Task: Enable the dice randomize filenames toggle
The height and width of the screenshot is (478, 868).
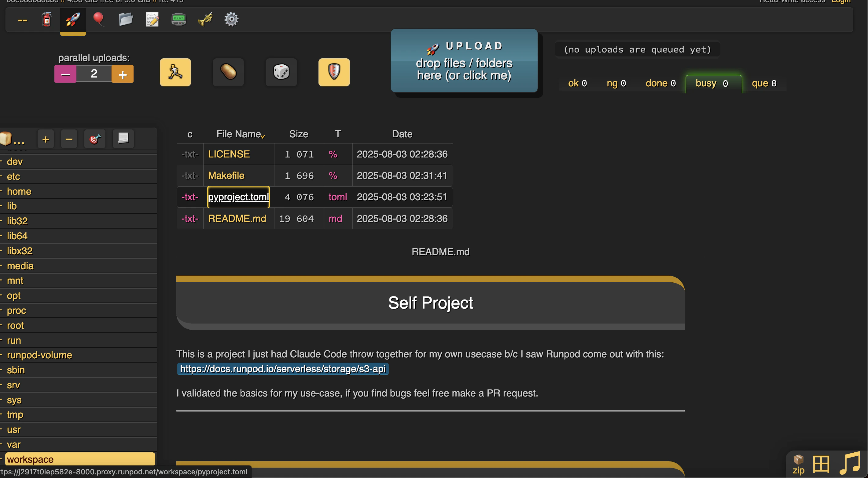Action: coord(281,72)
